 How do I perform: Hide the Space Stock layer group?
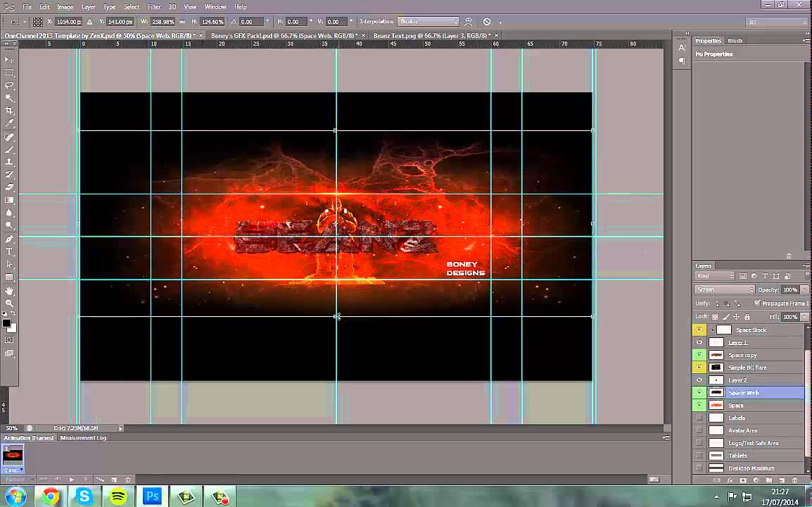(x=699, y=330)
